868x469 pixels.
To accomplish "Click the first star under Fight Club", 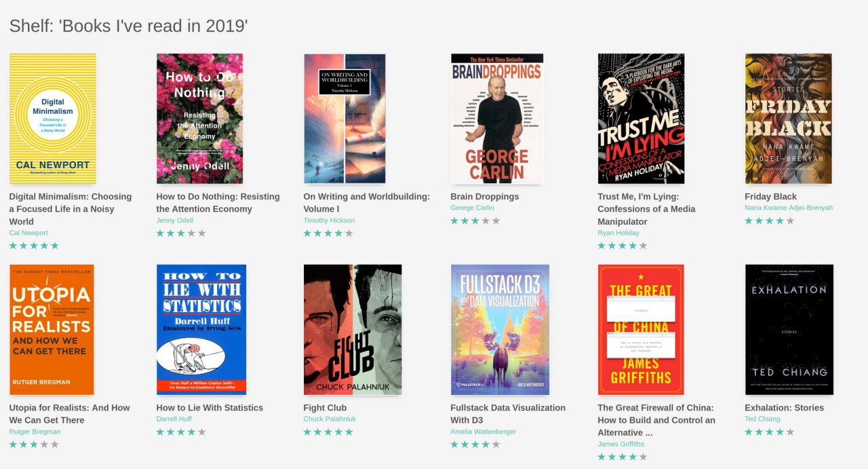I will pos(308,432).
